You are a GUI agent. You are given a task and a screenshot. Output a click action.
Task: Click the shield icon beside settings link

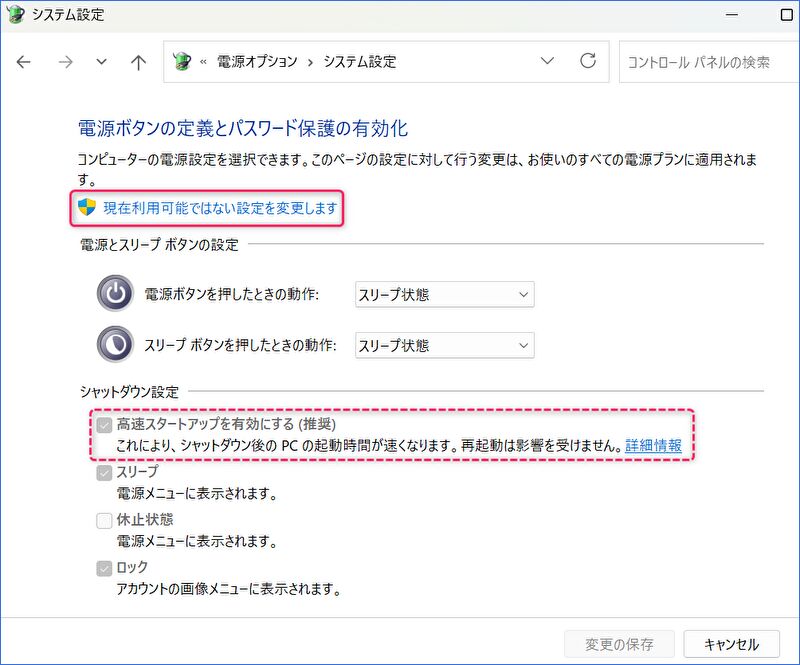(87, 208)
